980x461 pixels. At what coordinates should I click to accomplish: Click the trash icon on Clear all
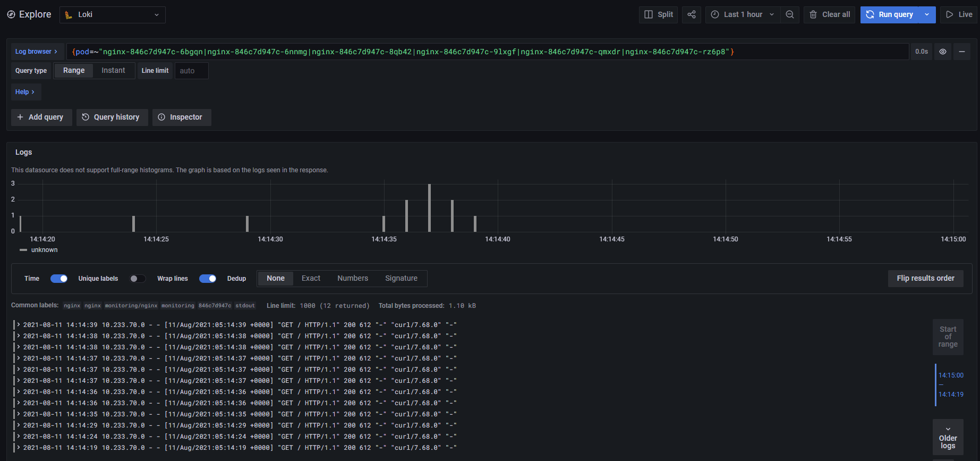(813, 15)
